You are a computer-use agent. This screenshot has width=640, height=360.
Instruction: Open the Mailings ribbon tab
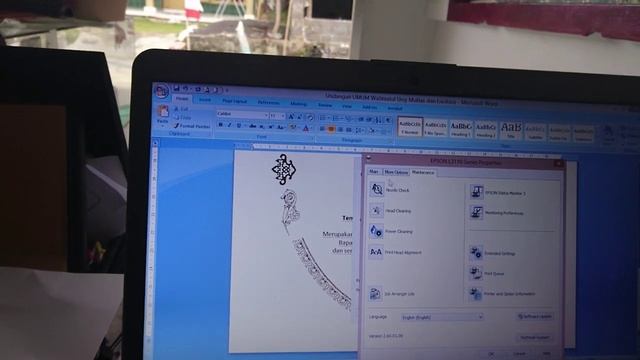298,104
